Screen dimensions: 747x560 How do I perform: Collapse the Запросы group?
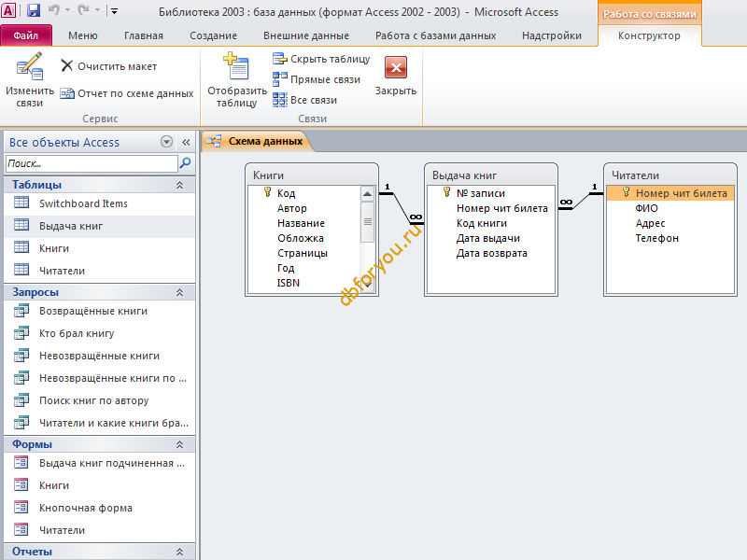[x=179, y=292]
